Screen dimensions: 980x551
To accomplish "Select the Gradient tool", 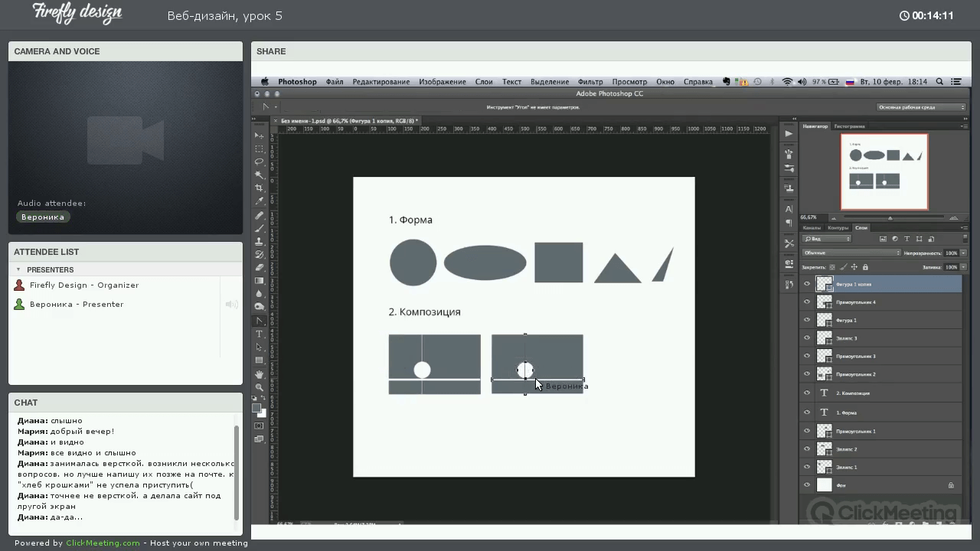I will click(x=260, y=281).
